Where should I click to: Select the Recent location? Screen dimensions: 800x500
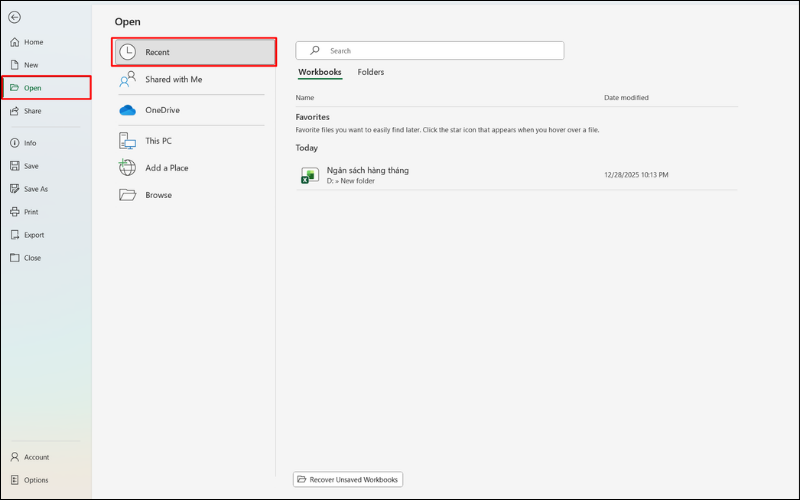coord(194,52)
